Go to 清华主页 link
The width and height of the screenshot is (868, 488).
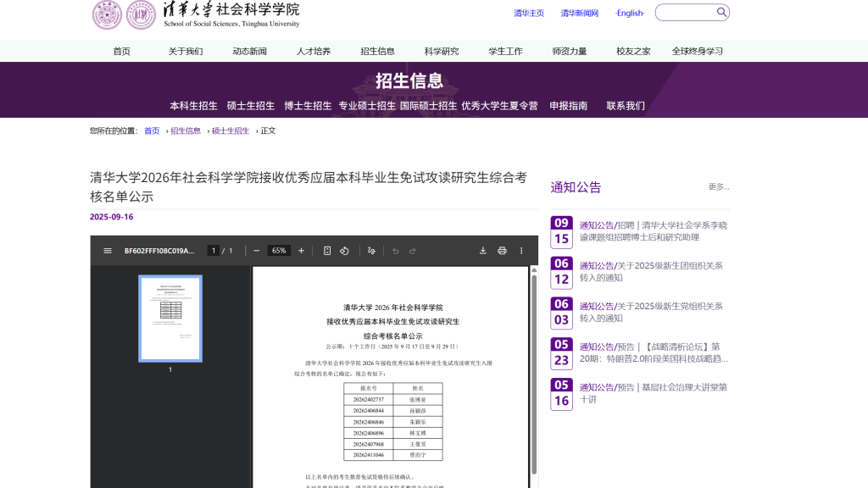click(529, 13)
